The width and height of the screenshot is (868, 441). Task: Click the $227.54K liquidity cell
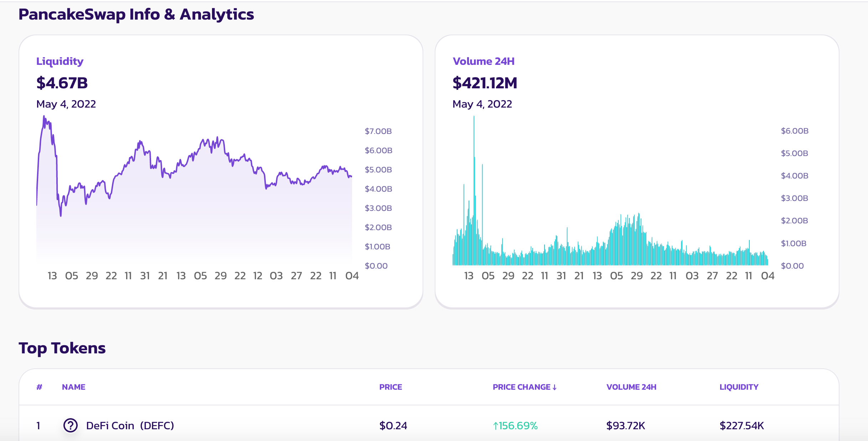click(742, 426)
